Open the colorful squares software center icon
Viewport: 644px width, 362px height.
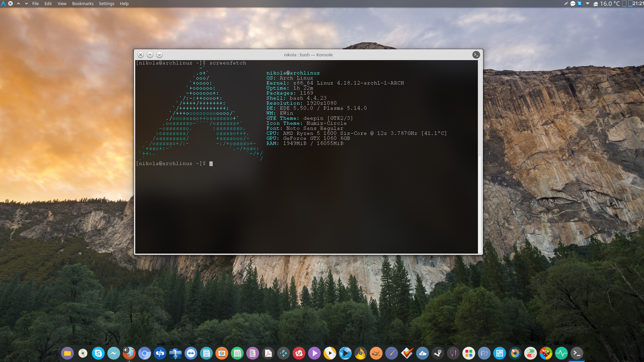click(x=468, y=353)
